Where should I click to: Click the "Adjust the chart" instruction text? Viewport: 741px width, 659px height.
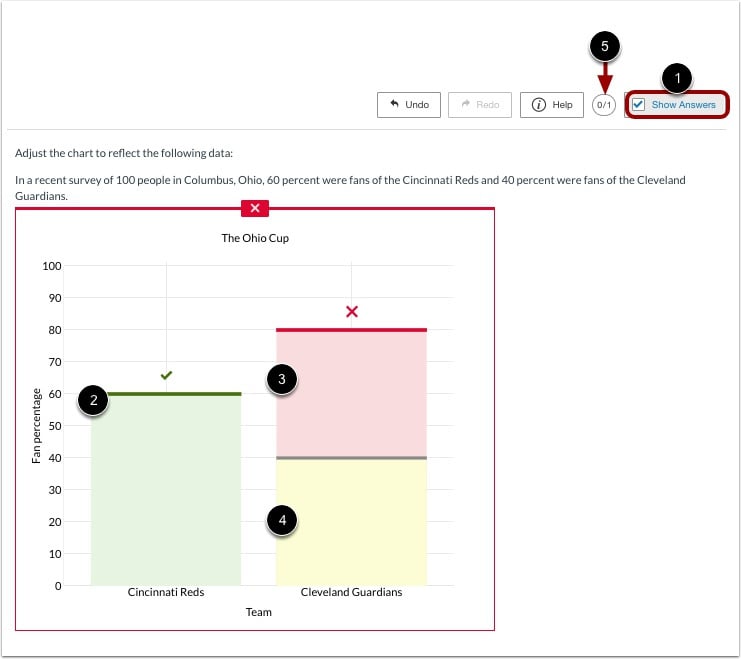click(124, 153)
